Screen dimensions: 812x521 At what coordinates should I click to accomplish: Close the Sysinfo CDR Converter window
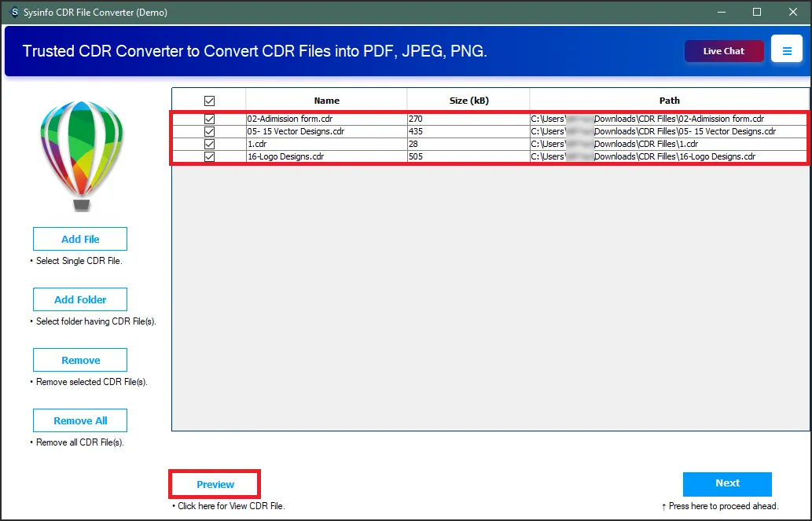pyautogui.click(x=793, y=12)
